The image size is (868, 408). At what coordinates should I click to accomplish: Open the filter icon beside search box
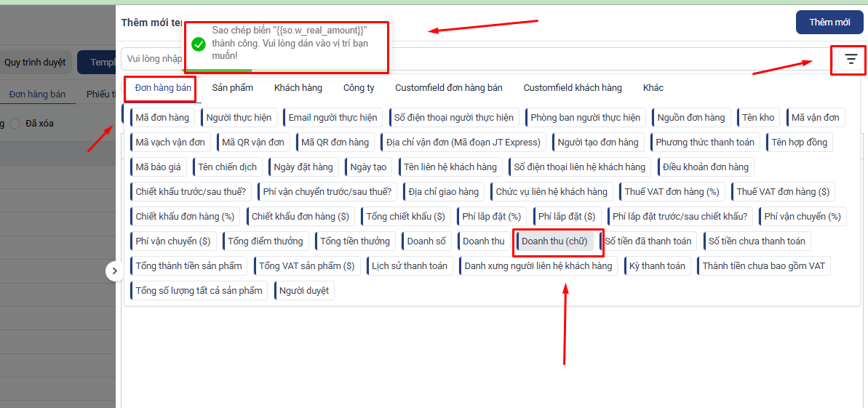pos(851,59)
